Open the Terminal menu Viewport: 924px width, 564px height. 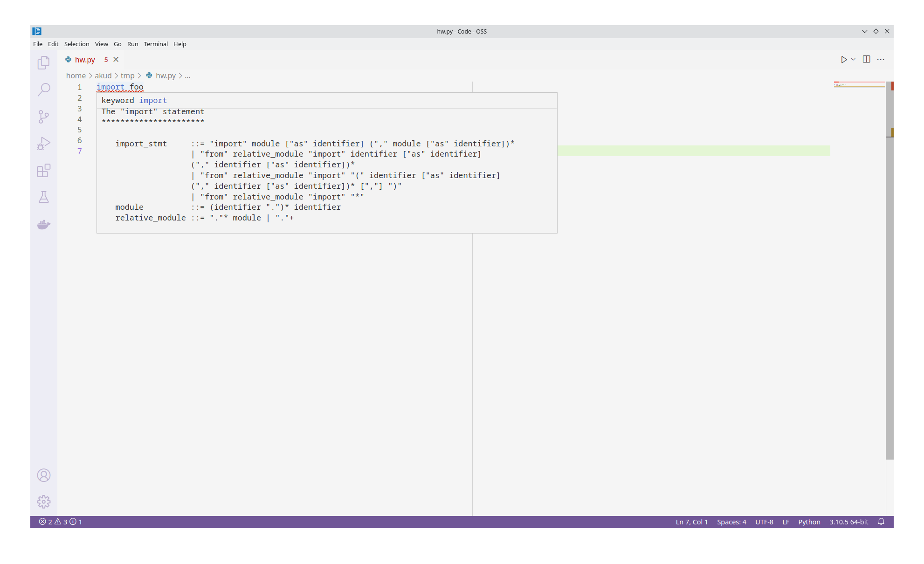click(156, 44)
